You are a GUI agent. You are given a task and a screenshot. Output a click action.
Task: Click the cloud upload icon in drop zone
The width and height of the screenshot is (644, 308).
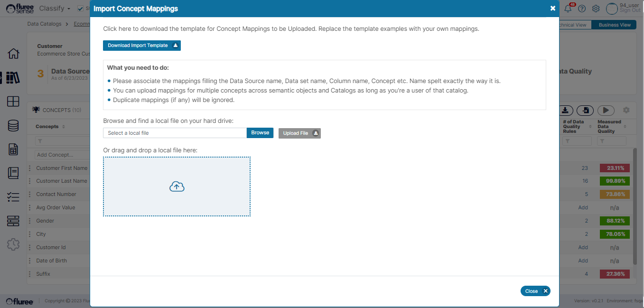(x=177, y=187)
